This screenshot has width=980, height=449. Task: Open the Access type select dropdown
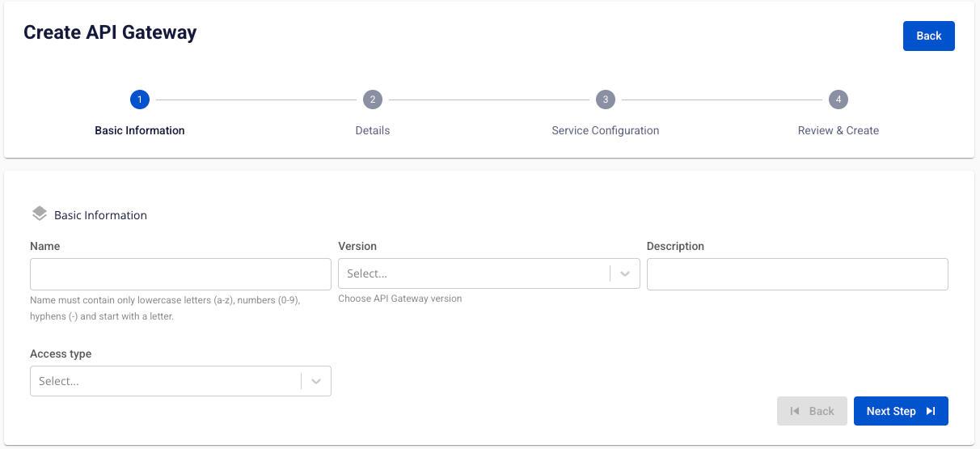(166, 381)
